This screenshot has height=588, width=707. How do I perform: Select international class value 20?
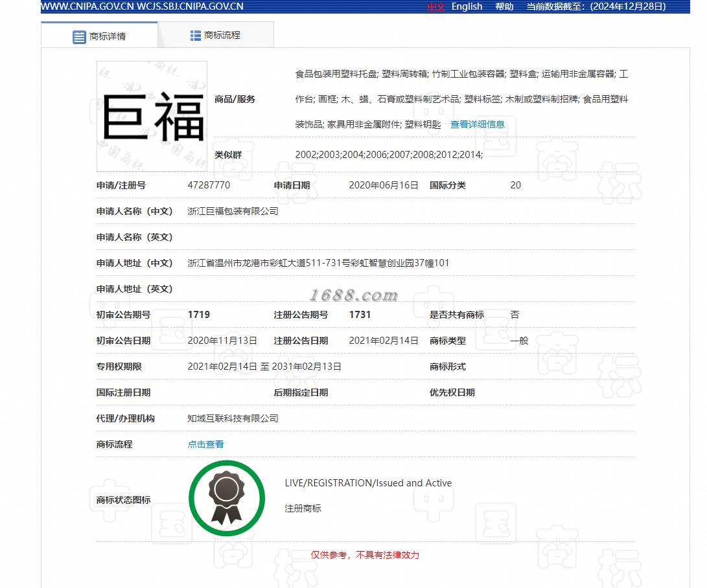[x=515, y=185]
